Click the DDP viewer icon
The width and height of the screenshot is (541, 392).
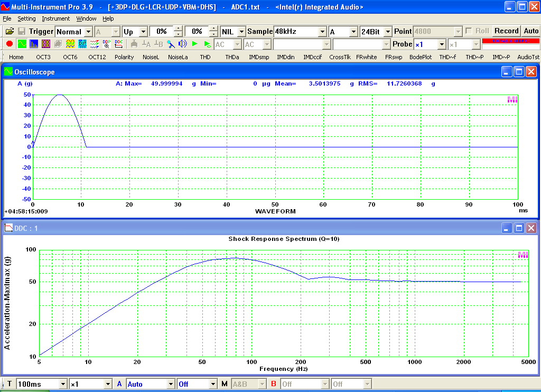[106, 44]
